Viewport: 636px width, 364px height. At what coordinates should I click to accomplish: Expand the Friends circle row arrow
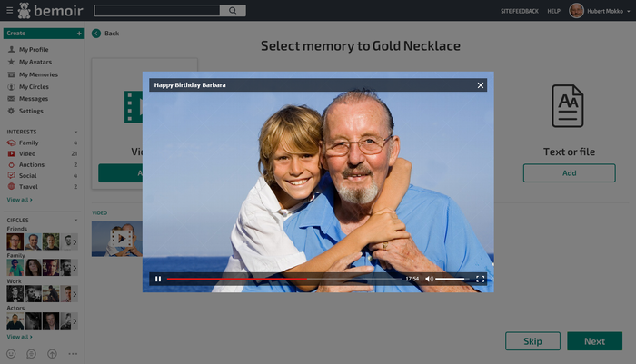click(74, 241)
